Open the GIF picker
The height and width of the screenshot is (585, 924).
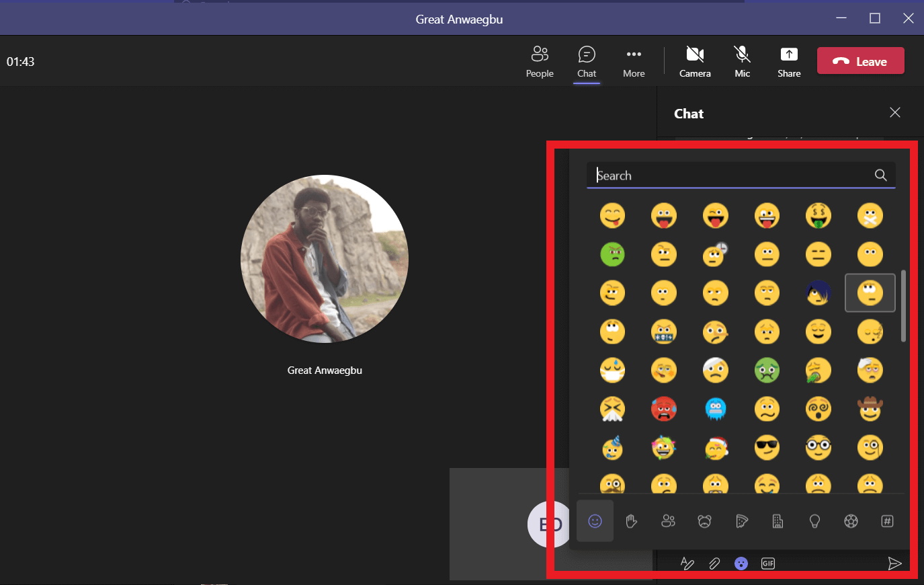tap(767, 563)
